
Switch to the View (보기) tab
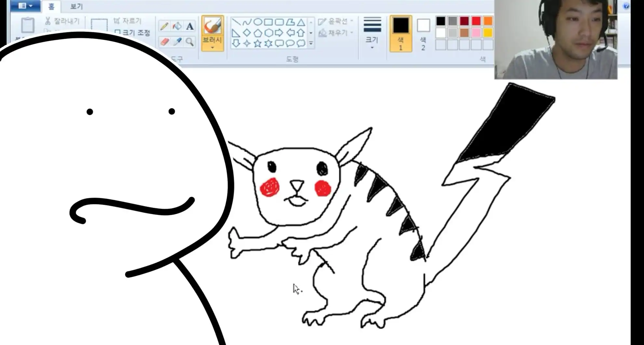(x=77, y=7)
